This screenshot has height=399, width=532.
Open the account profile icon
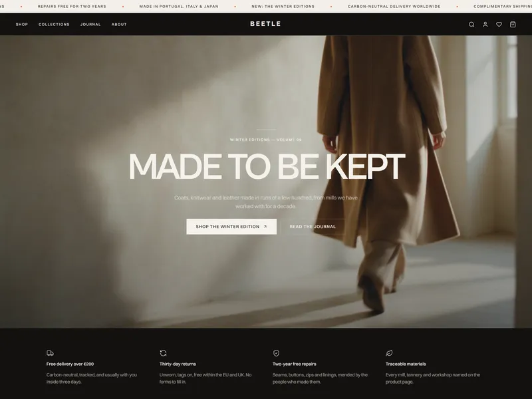point(485,25)
